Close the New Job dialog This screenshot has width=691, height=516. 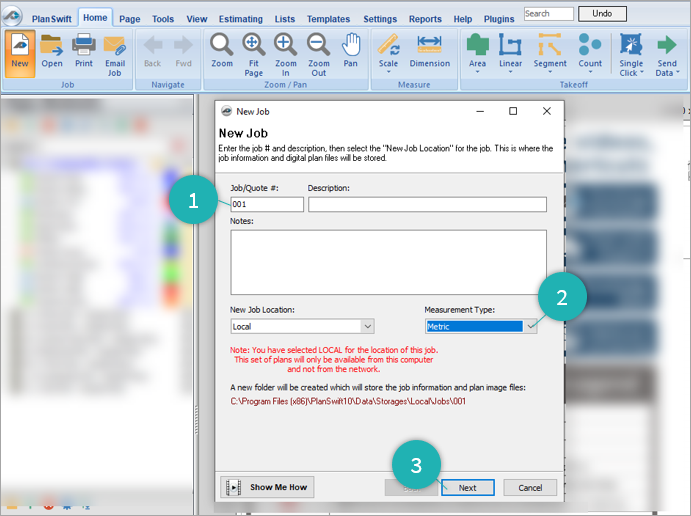(x=546, y=111)
